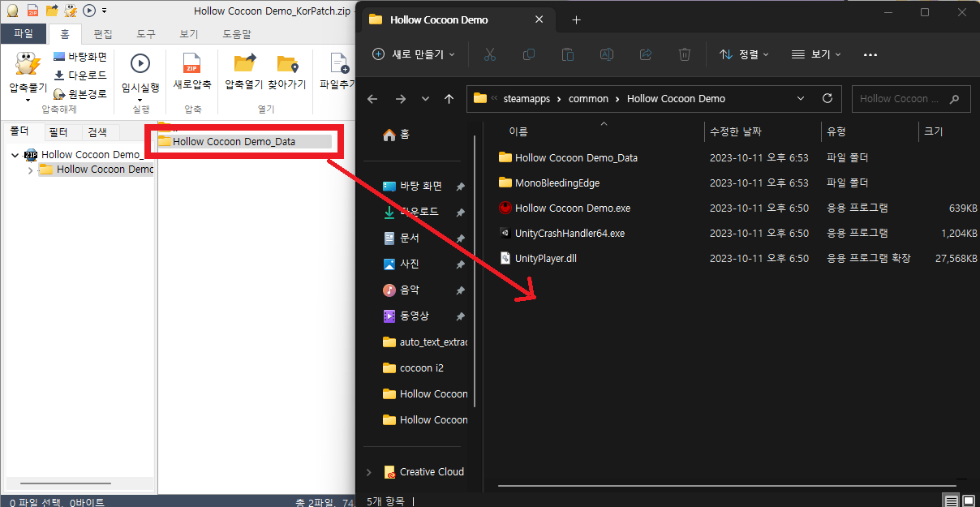Open quick toolbar customize dropdown arrow
Viewport: 980px width, 507px height.
coord(104,11)
